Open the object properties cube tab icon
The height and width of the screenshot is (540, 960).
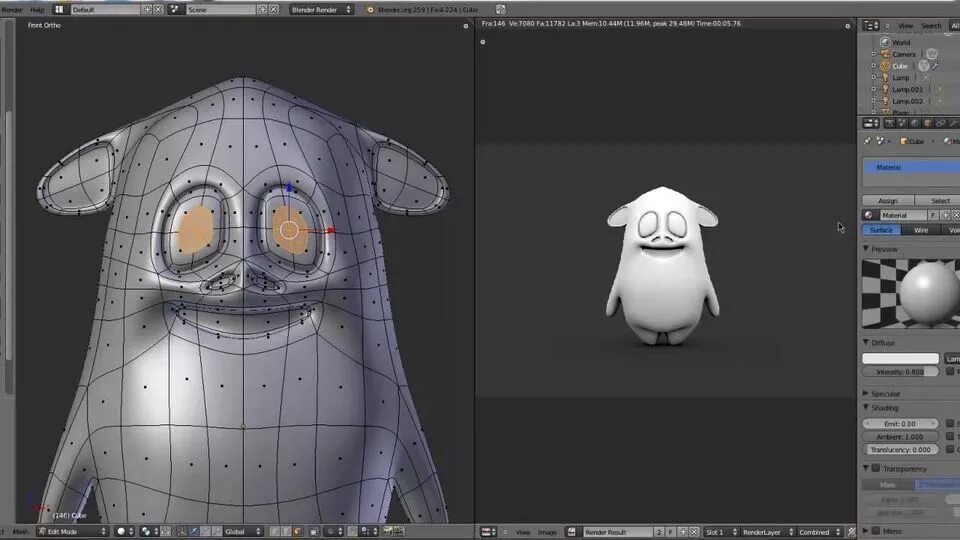click(x=928, y=124)
